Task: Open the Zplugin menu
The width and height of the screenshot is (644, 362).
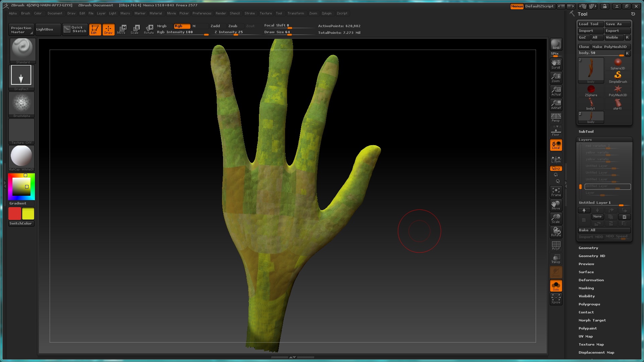Action: click(x=326, y=13)
